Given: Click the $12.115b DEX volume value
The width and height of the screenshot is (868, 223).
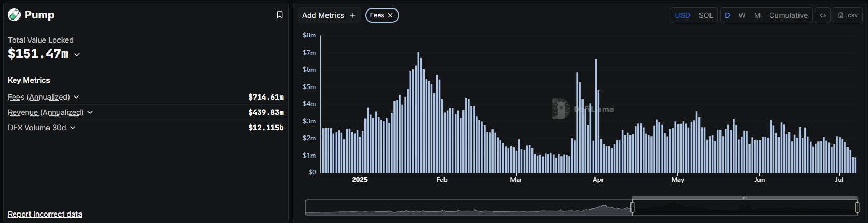Looking at the screenshot, I should pos(266,128).
